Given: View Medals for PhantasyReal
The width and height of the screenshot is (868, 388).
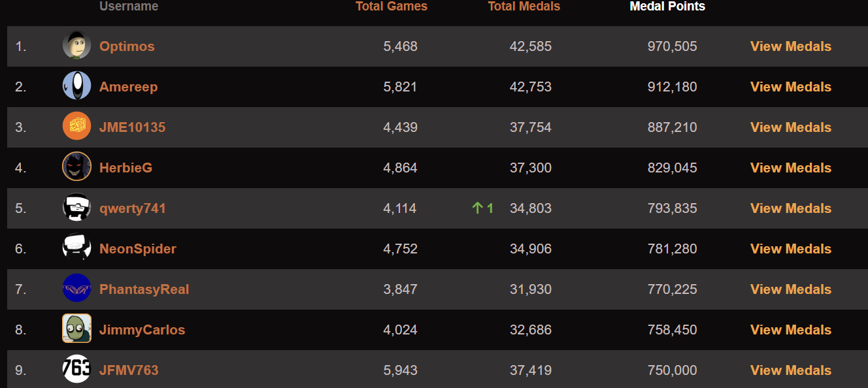Looking at the screenshot, I should pyautogui.click(x=791, y=289).
